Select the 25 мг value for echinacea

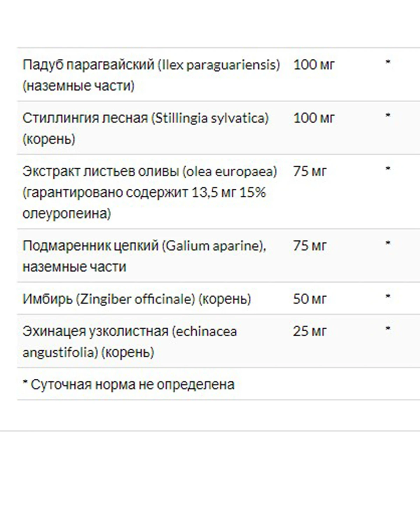pos(310,331)
